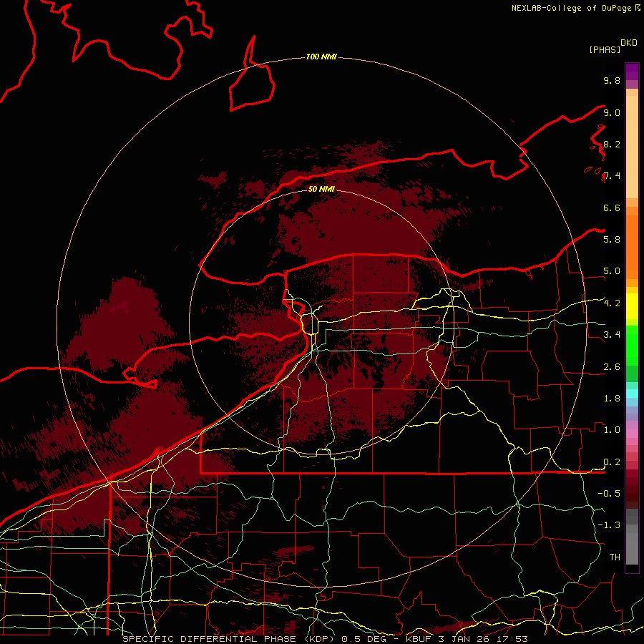
Task: Click the 50 NMI range ring label
Action: (x=321, y=189)
